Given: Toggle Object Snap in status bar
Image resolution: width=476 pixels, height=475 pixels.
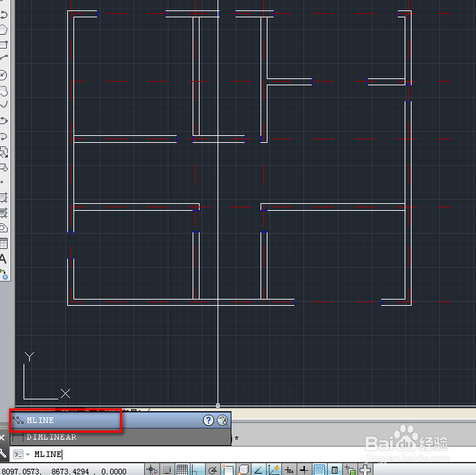Looking at the screenshot, I should point(228,470).
